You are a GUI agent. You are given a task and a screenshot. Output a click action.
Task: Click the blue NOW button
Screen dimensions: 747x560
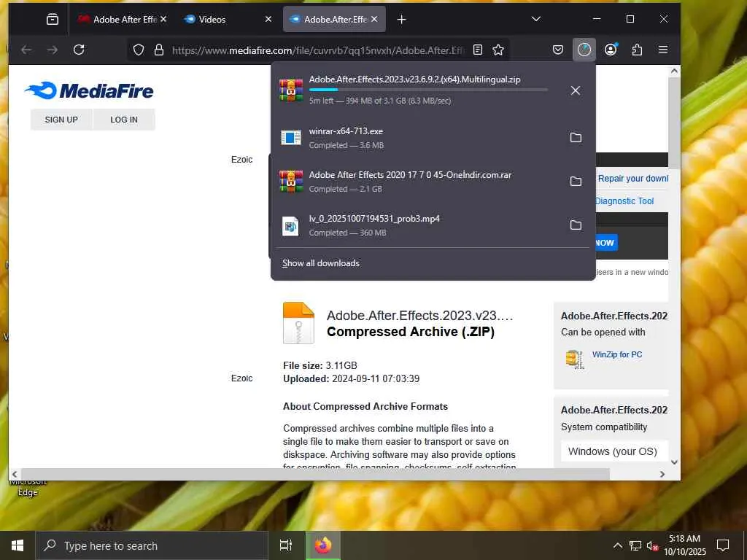pyautogui.click(x=606, y=243)
